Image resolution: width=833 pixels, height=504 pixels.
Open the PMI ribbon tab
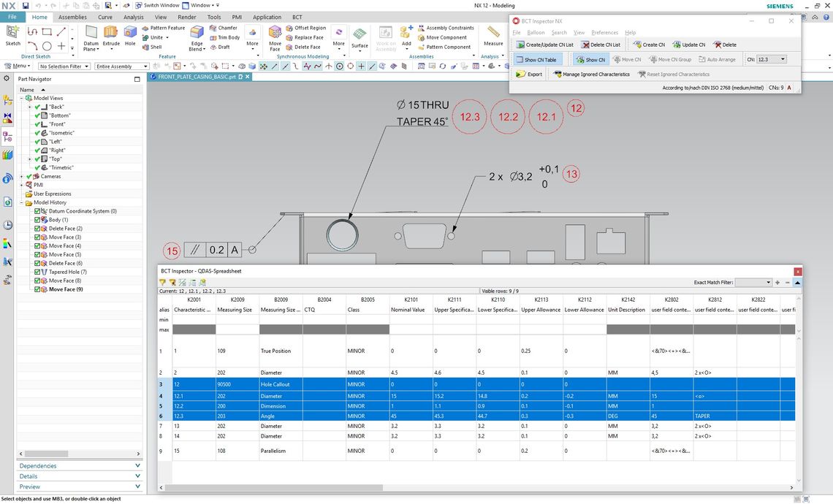(x=237, y=17)
